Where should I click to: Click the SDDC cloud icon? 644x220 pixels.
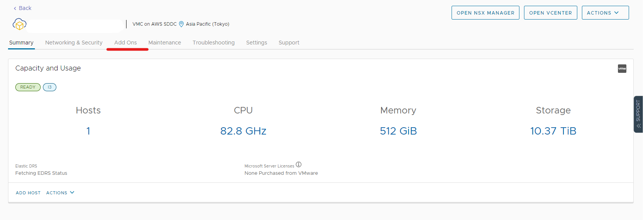click(x=20, y=25)
